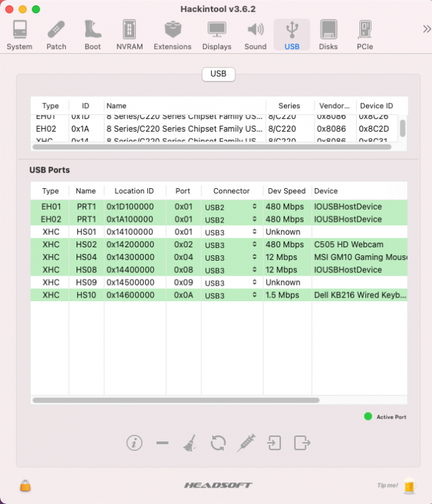Click the controllers table vertical scrollbar
Viewport: 432px width, 504px height.
pyautogui.click(x=402, y=128)
